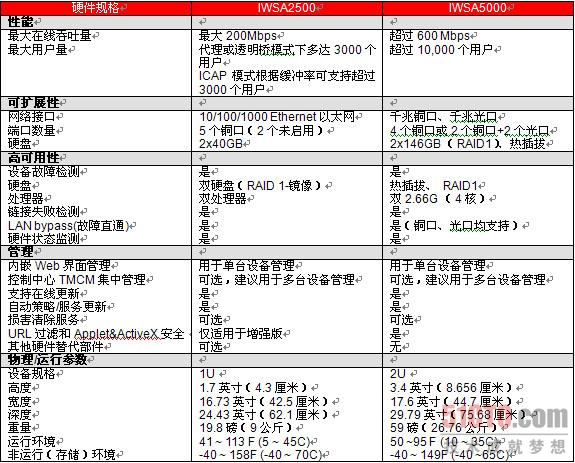Screen dimensions: 575x463
Task: Select the 最大 200Mbps value
Action: point(238,36)
